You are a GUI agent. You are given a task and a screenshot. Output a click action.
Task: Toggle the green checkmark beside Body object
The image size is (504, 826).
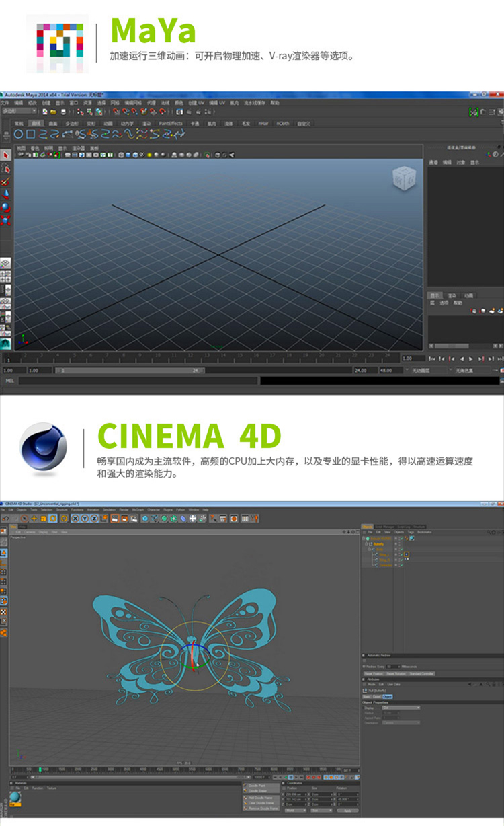pos(401,550)
